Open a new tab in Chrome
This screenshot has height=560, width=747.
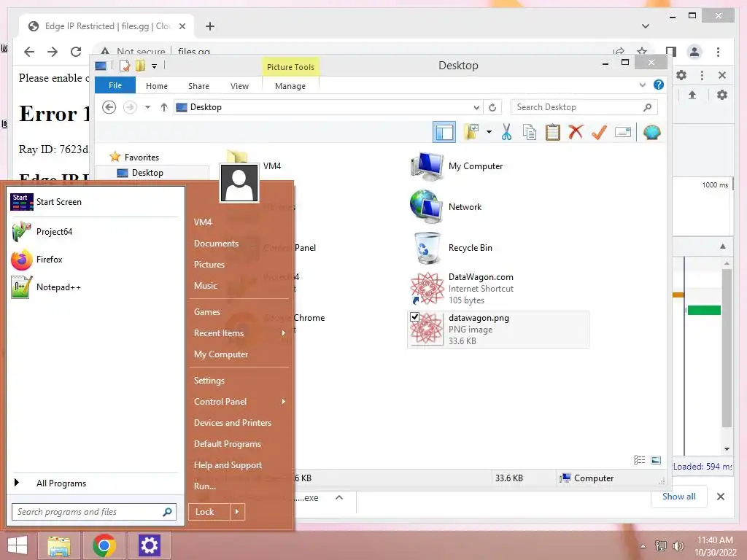(210, 26)
